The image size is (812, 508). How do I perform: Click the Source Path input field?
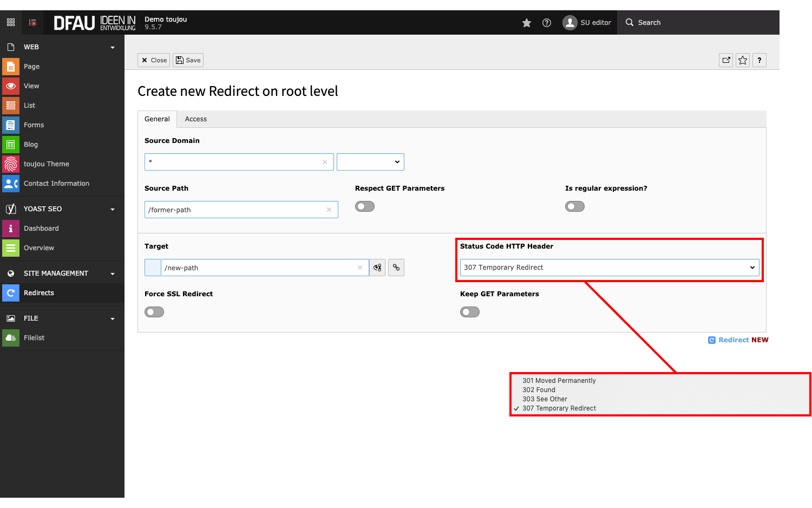click(x=235, y=210)
